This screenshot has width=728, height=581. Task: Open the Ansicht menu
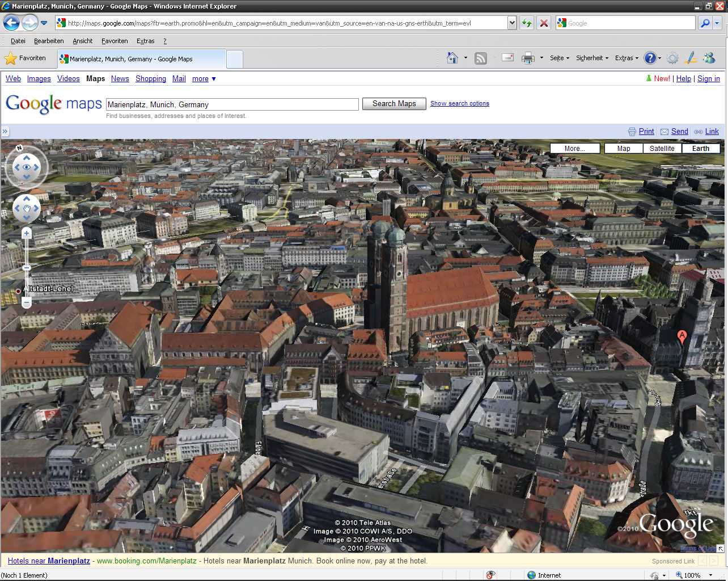click(83, 41)
